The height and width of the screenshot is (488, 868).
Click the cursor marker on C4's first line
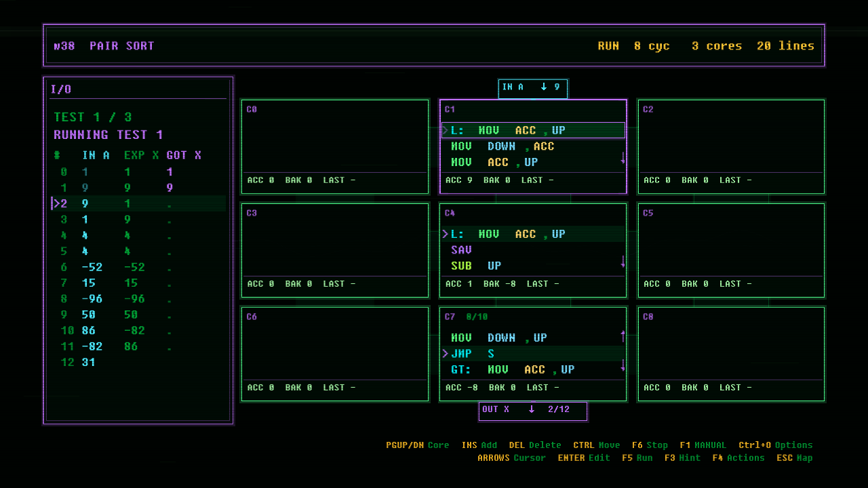pyautogui.click(x=446, y=234)
